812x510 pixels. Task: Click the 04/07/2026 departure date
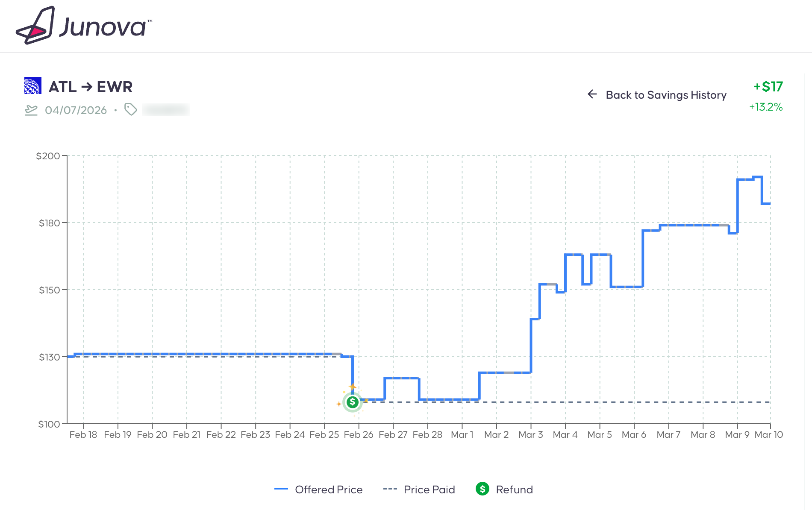(76, 110)
